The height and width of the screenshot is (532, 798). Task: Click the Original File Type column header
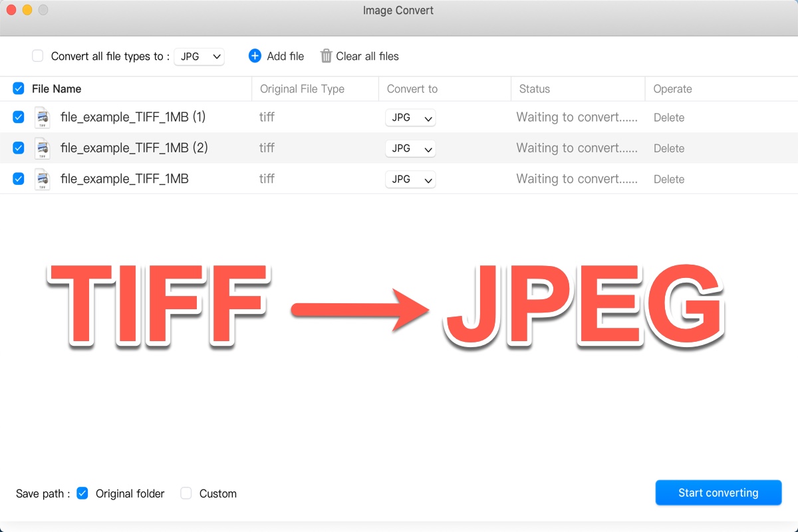302,89
